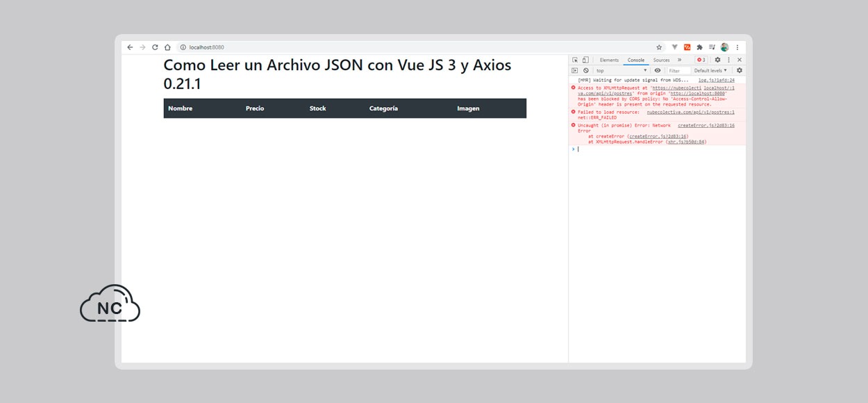The image size is (868, 403).
Task: Go back with the browser back arrow
Action: [x=130, y=47]
